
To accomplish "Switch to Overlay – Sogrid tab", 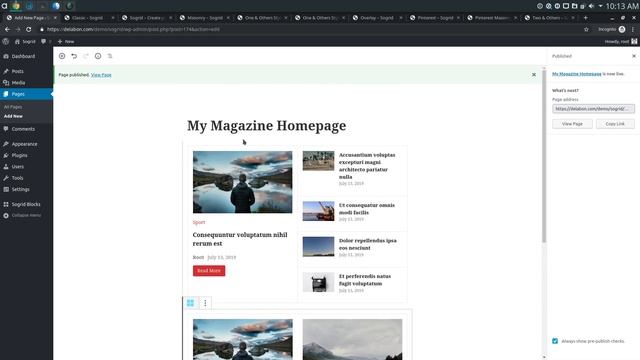I will pos(377,18).
